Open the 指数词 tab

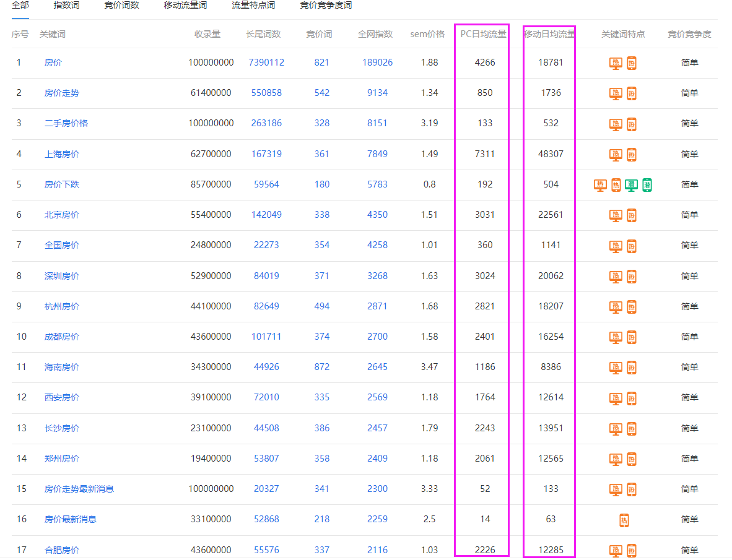pyautogui.click(x=66, y=6)
